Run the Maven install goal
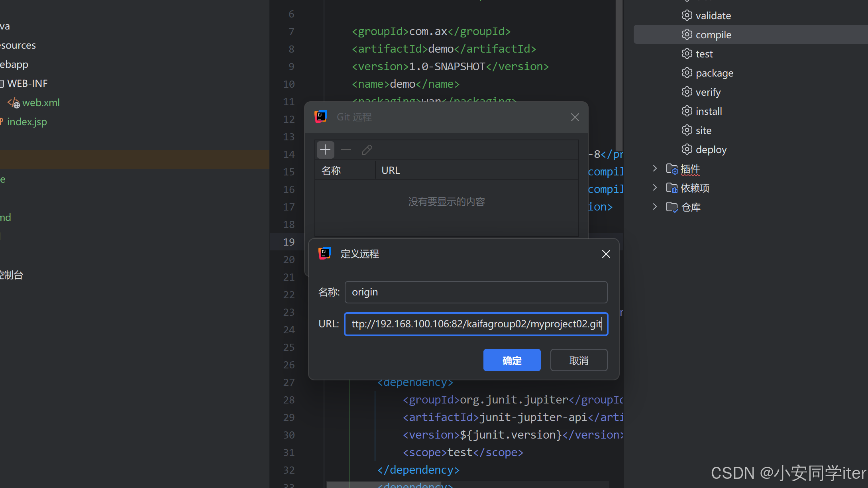This screenshot has height=488, width=868. click(708, 111)
